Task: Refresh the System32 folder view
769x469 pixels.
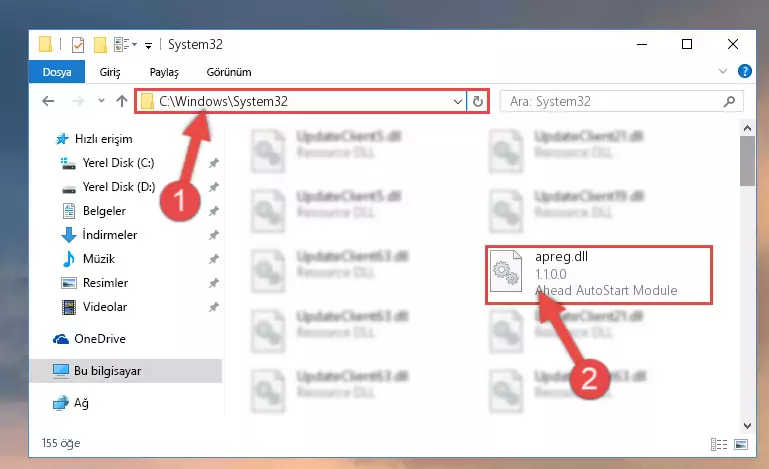Action: [478, 102]
